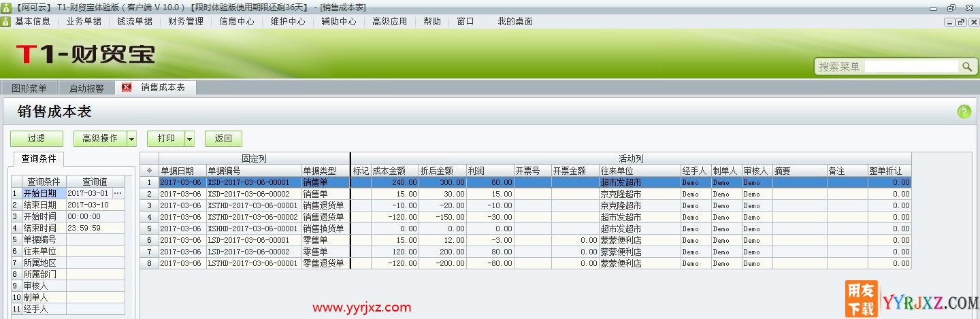
Task: Select row XSD-2017-03-06-00001
Action: [x=525, y=182]
